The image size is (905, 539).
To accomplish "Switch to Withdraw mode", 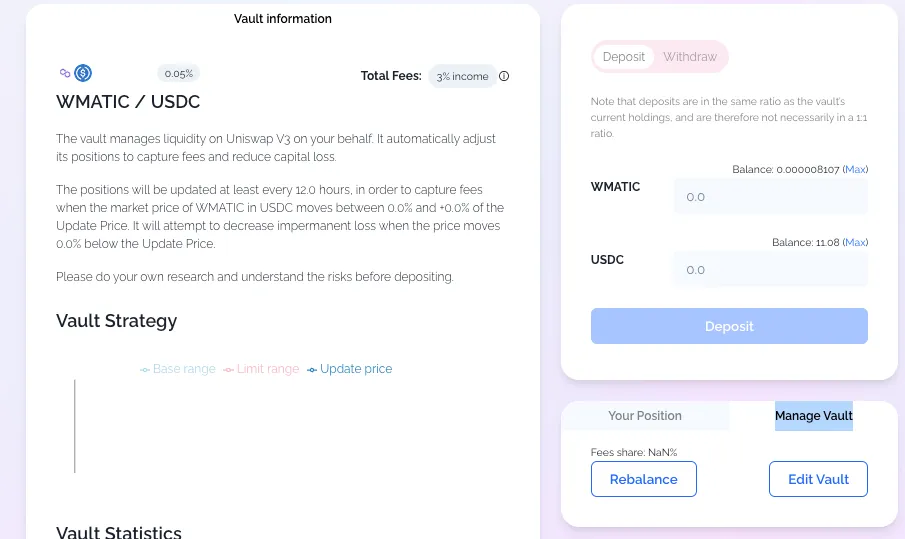I will point(690,57).
